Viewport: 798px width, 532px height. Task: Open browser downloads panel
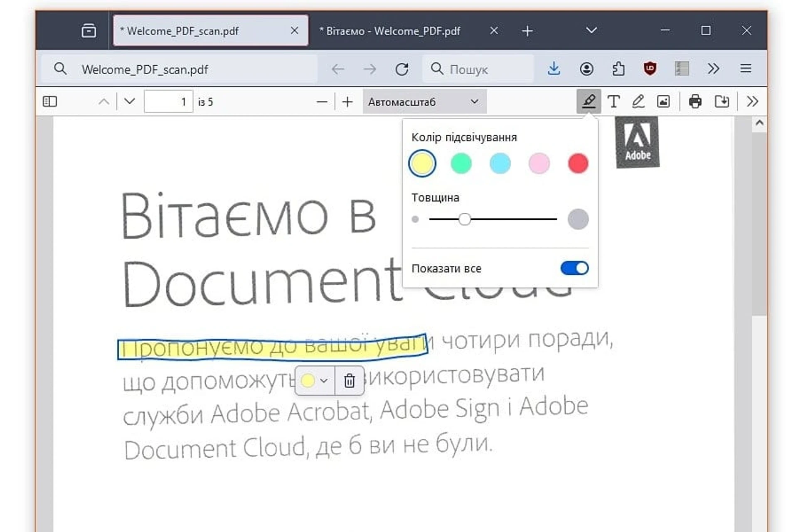point(554,69)
